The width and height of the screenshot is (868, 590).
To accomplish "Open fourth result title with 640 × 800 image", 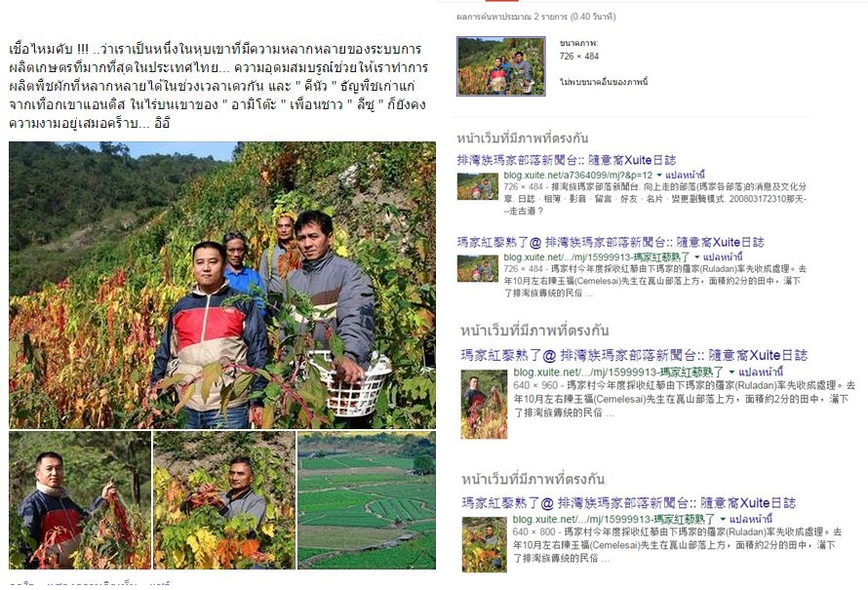I will (x=628, y=503).
